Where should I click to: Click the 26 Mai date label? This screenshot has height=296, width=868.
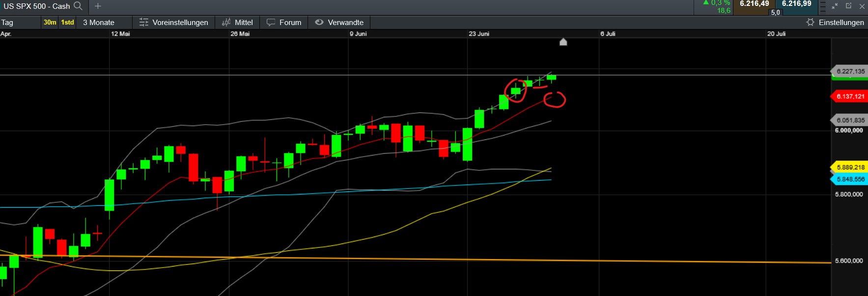tap(240, 34)
